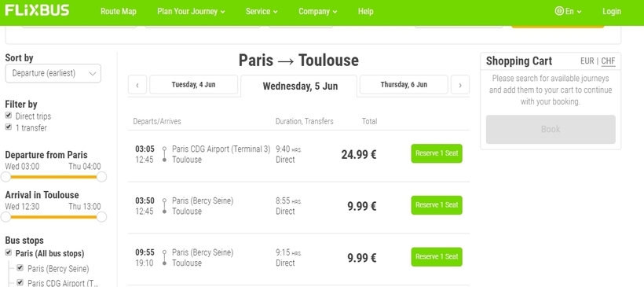
Task: Toggle the Direct trips checkbox
Action: 8,116
